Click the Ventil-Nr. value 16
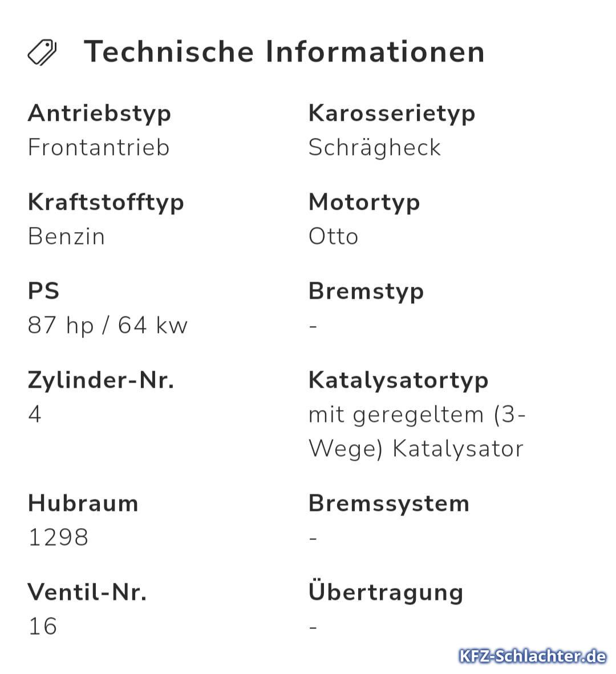 tap(42, 626)
